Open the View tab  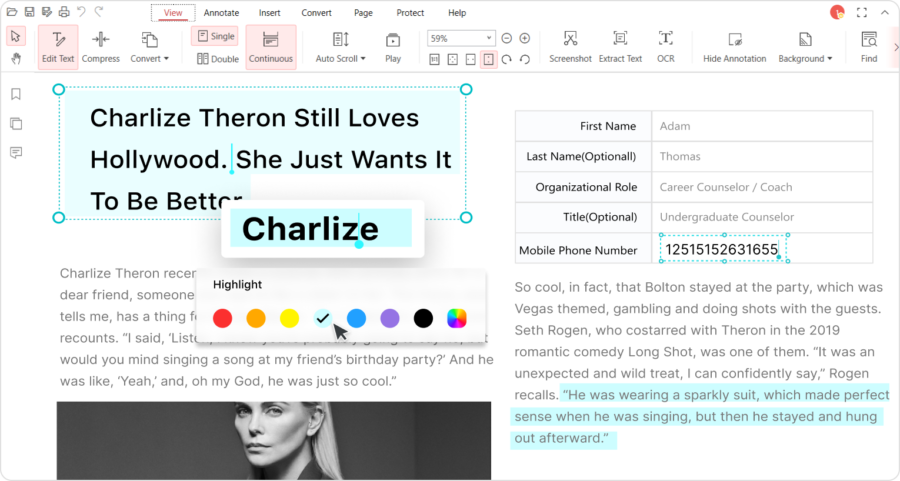(x=173, y=13)
